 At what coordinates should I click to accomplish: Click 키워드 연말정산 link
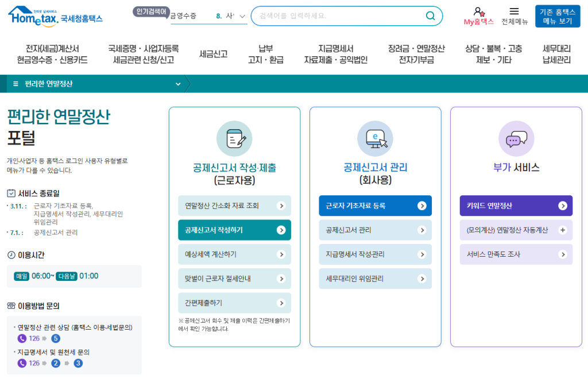(516, 206)
